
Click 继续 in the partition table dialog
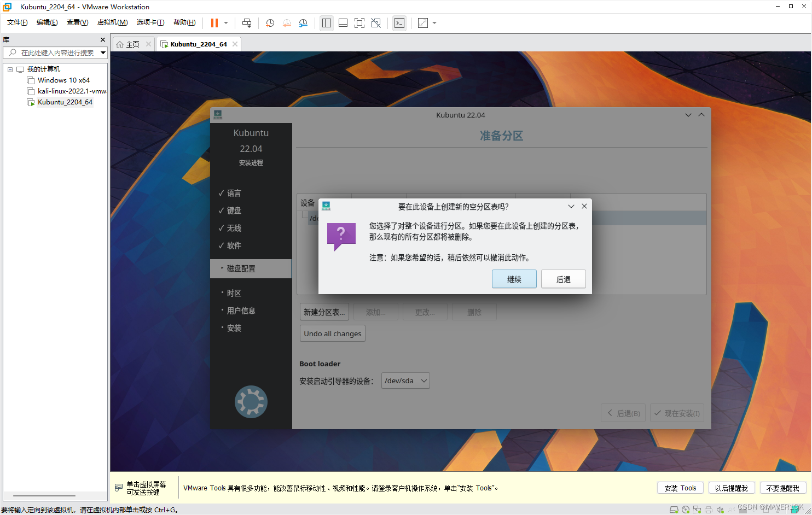pos(514,279)
